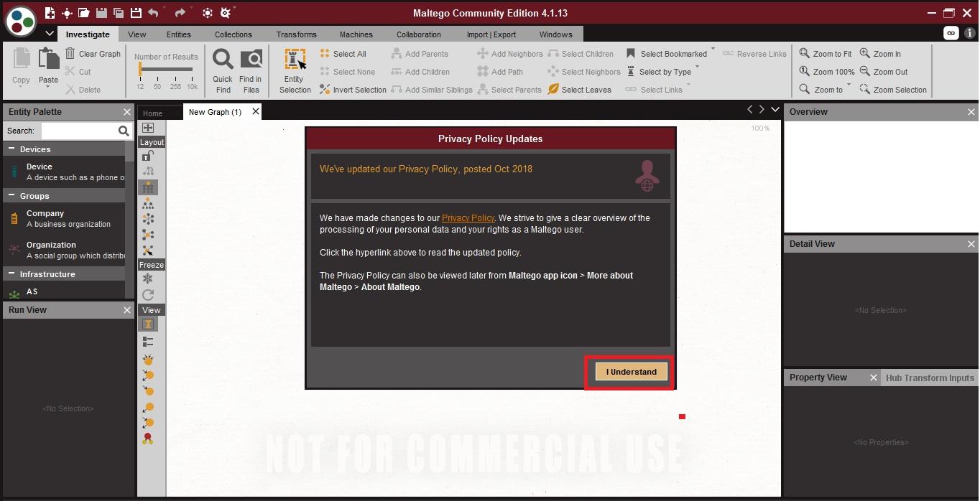Click the infinity icon at top right

point(951,33)
